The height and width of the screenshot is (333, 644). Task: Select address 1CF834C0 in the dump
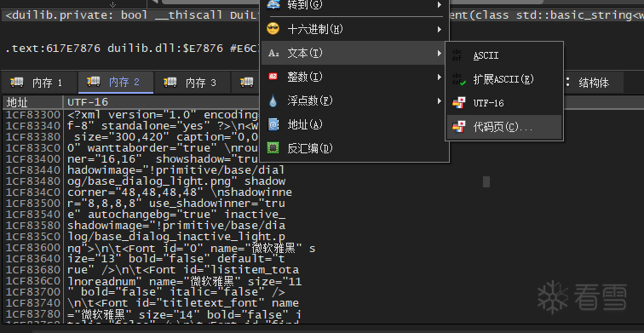[33, 192]
